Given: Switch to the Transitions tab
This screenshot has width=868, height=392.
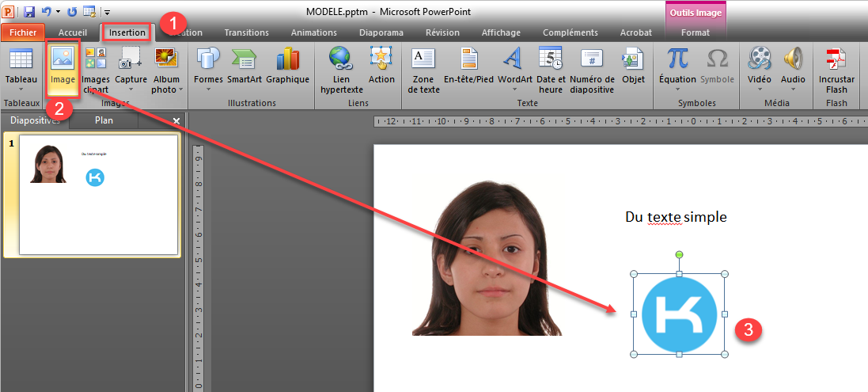Looking at the screenshot, I should (246, 32).
